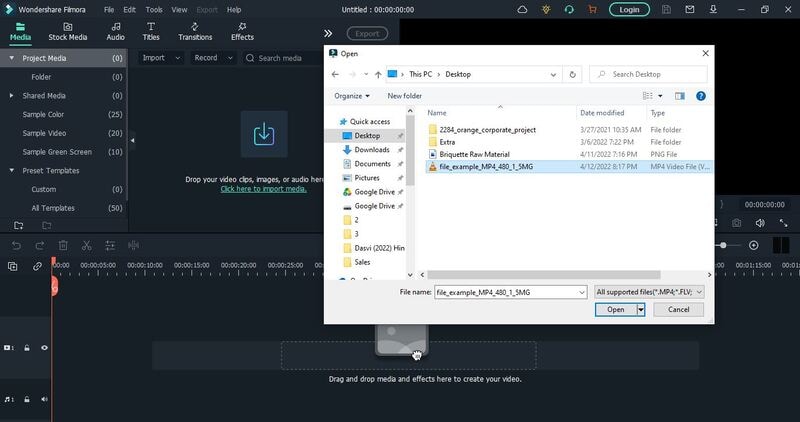The image size is (800, 422).
Task: Click the preview volume speaker icon
Action: coord(760,223)
